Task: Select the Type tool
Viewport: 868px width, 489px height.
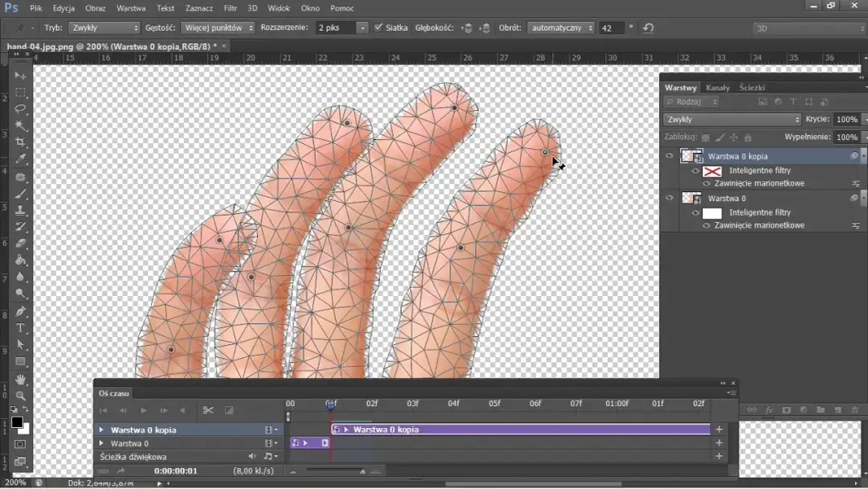Action: tap(21, 327)
